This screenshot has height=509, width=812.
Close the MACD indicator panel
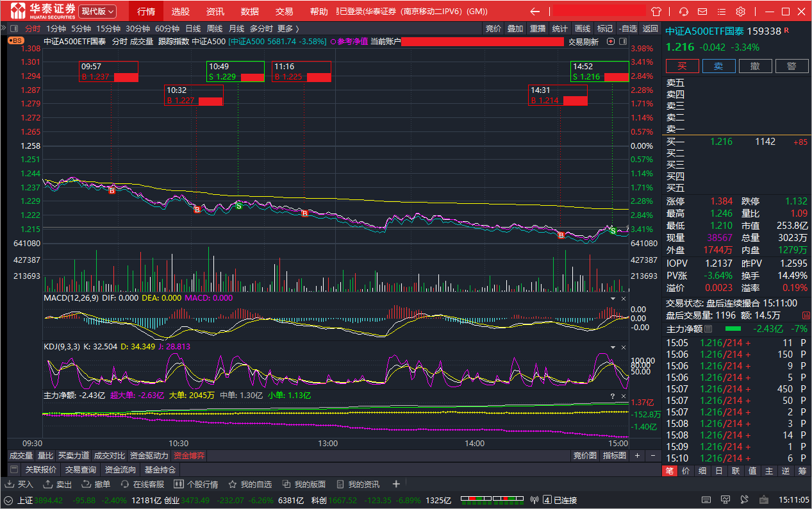pos(624,299)
